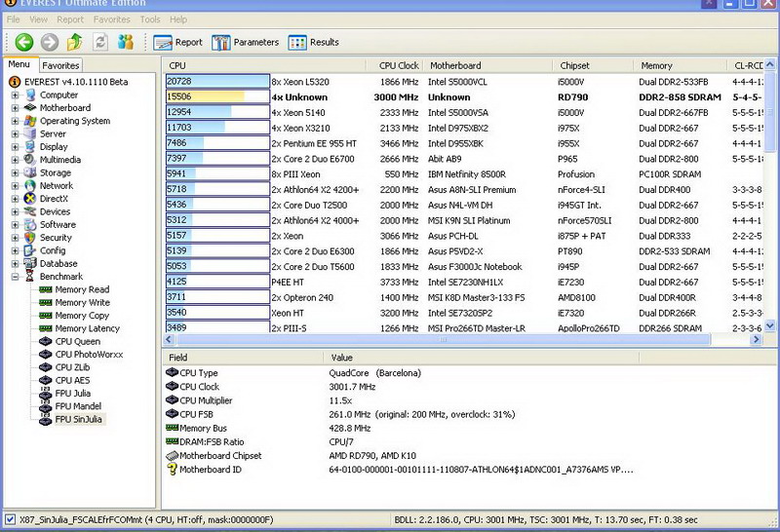Expand the Motherboard tree node
The width and height of the screenshot is (780, 532).
tap(15, 108)
